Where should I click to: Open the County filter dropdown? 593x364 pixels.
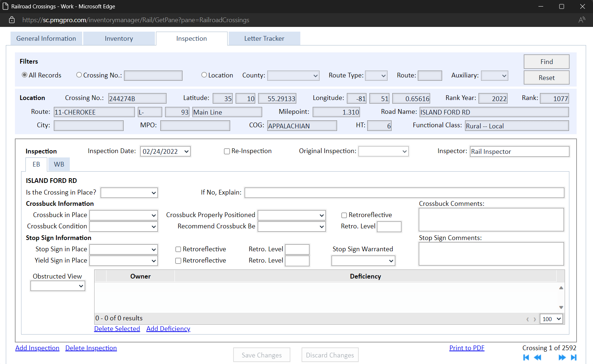coord(293,76)
